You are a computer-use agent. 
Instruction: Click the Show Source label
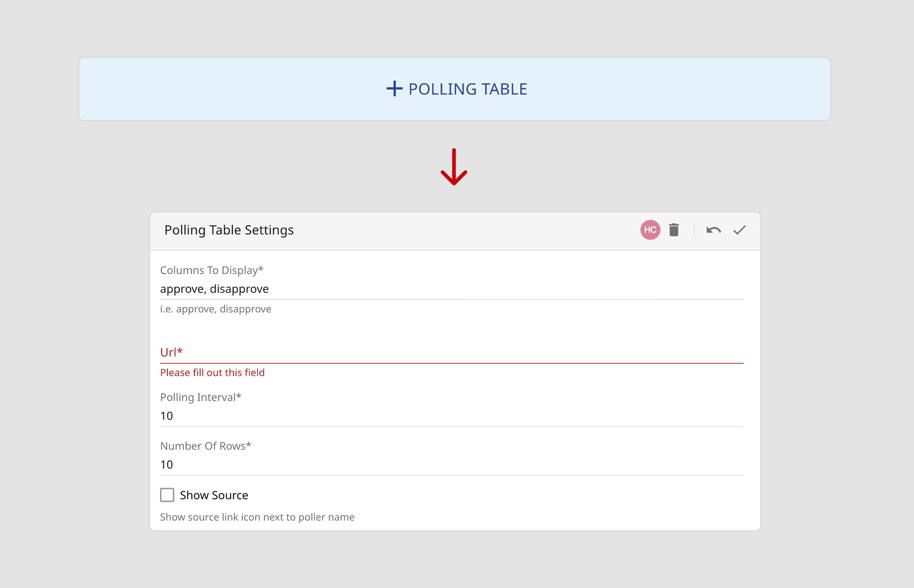214,495
